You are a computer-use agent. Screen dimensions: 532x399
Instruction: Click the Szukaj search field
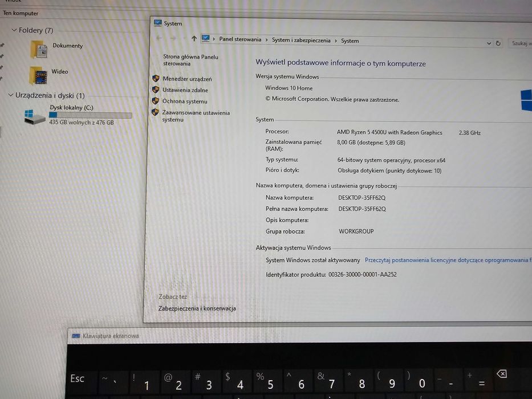pos(520,43)
